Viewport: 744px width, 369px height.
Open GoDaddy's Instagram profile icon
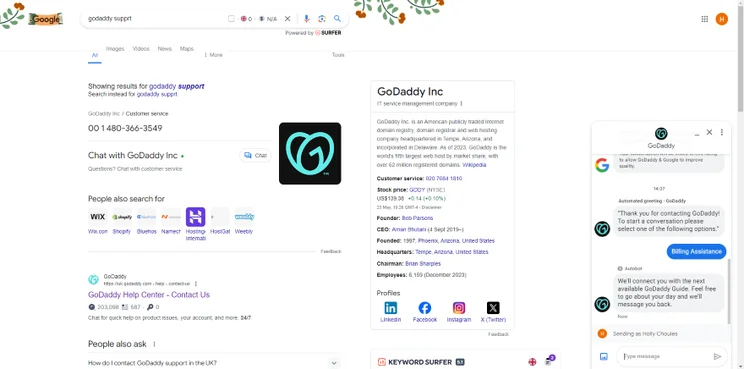click(x=459, y=308)
